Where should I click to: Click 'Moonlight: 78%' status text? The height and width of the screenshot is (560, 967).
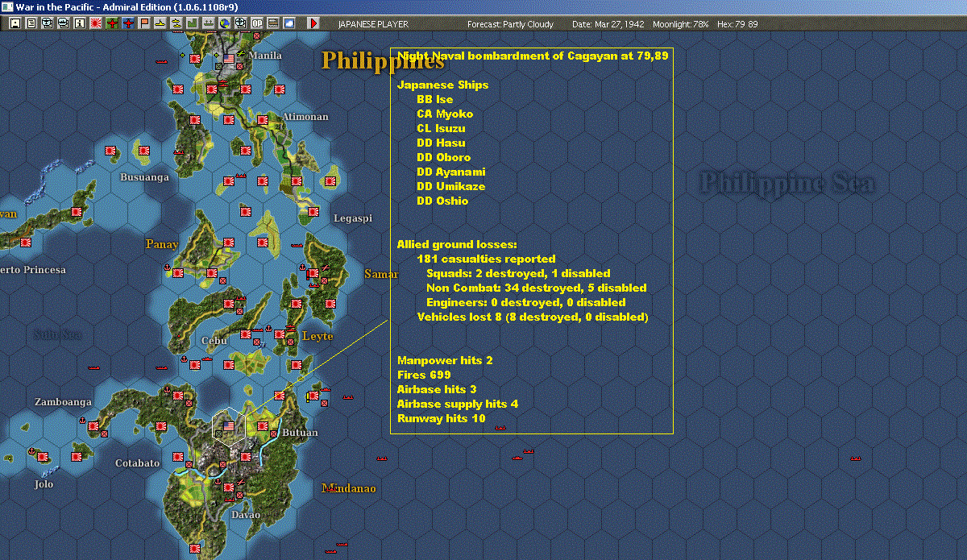[681, 24]
